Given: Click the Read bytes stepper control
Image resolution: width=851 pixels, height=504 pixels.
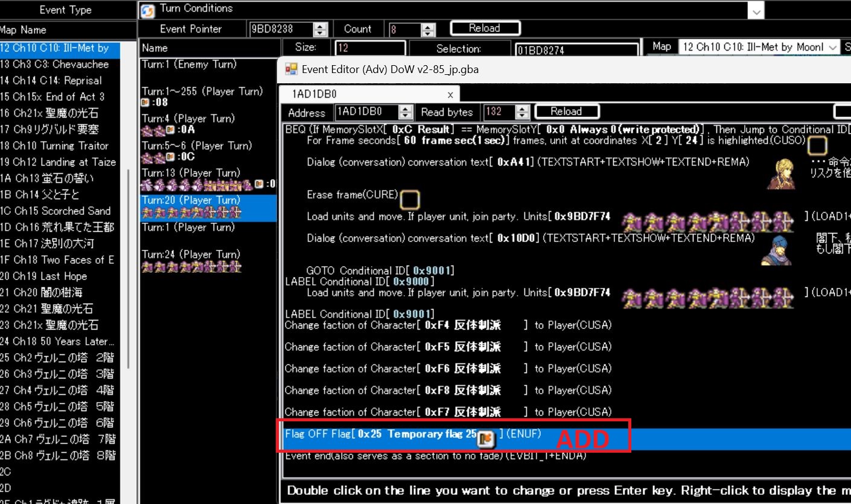Looking at the screenshot, I should (x=523, y=112).
